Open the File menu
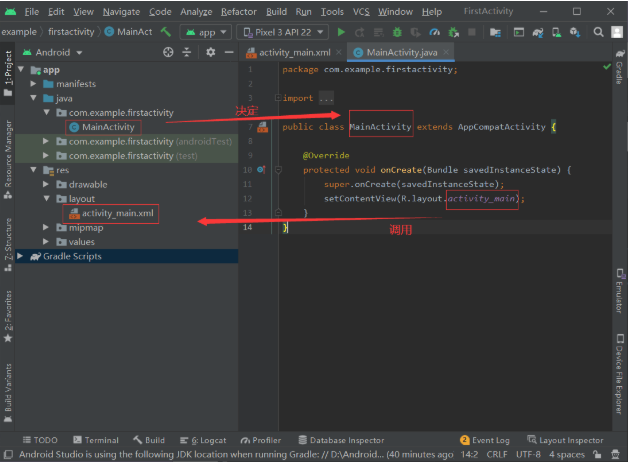 (x=32, y=12)
